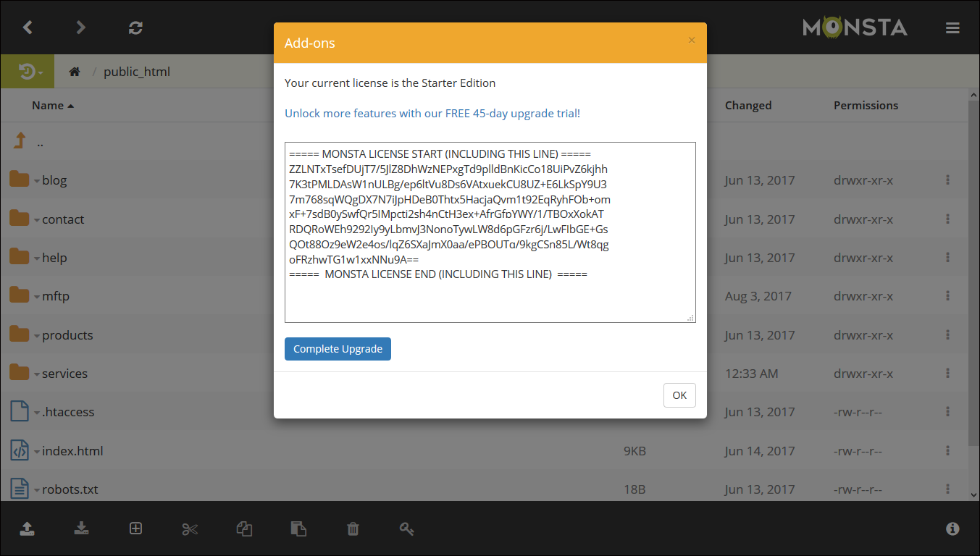Open the mftp folder
Viewport: 980px width, 556px height.
coord(56,296)
